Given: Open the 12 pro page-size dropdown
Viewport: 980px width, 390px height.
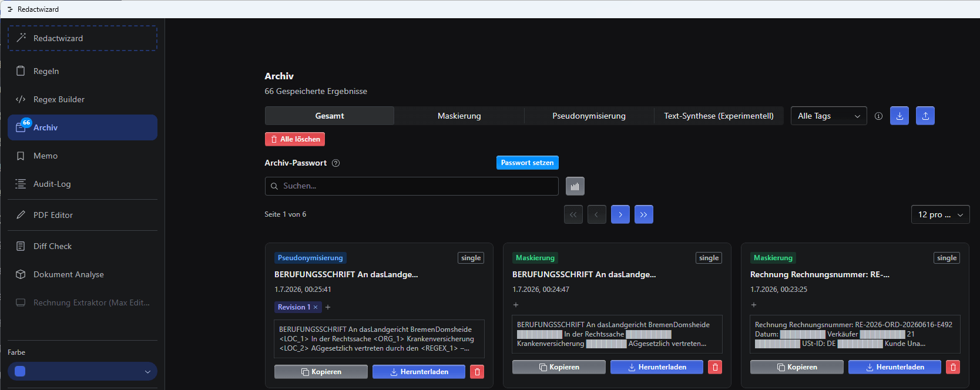Looking at the screenshot, I should coord(940,214).
